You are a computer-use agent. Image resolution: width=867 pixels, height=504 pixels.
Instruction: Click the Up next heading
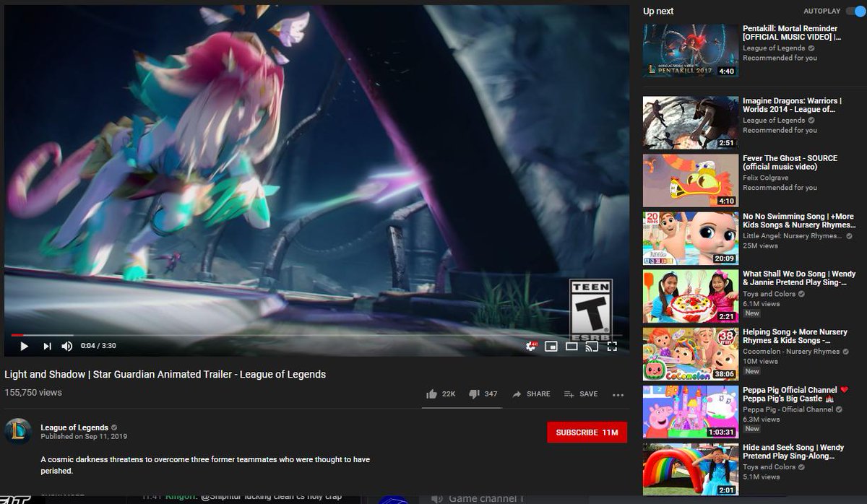coord(658,11)
